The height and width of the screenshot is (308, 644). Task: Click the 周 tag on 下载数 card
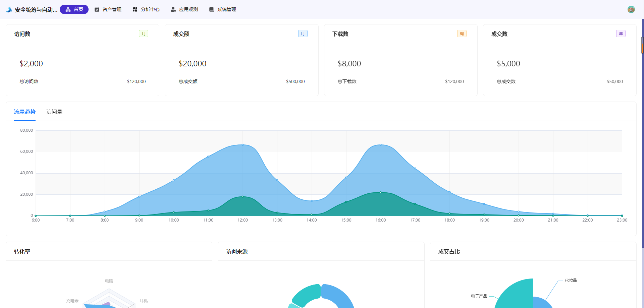tap(462, 34)
